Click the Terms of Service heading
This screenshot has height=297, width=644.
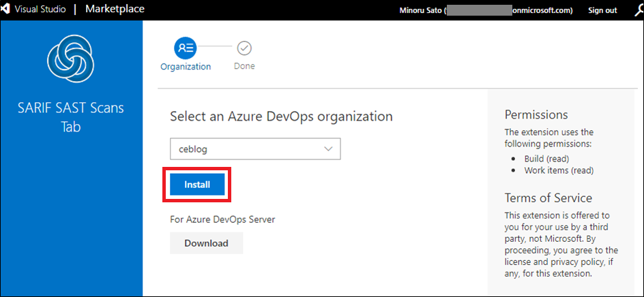pos(548,198)
